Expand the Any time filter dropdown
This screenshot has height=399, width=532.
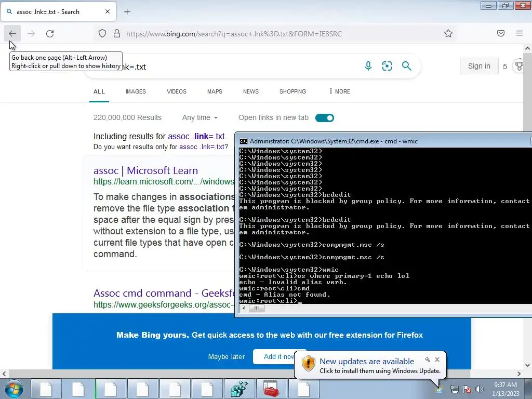pos(199,118)
